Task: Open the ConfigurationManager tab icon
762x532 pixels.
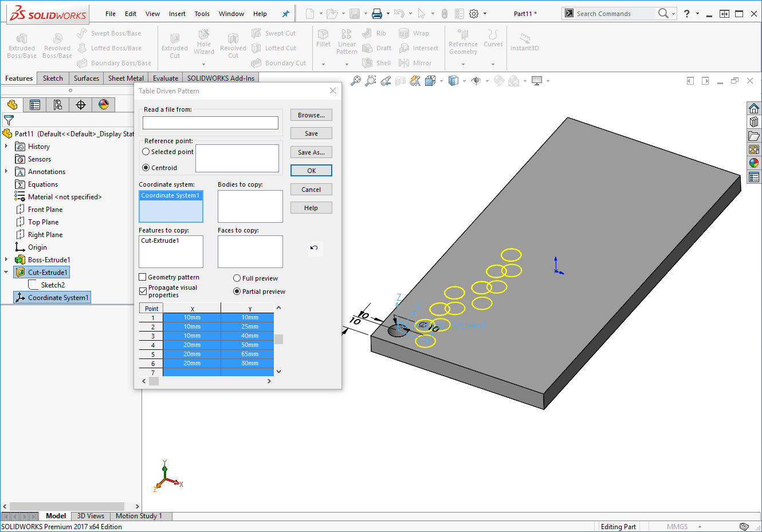Action: (58, 105)
